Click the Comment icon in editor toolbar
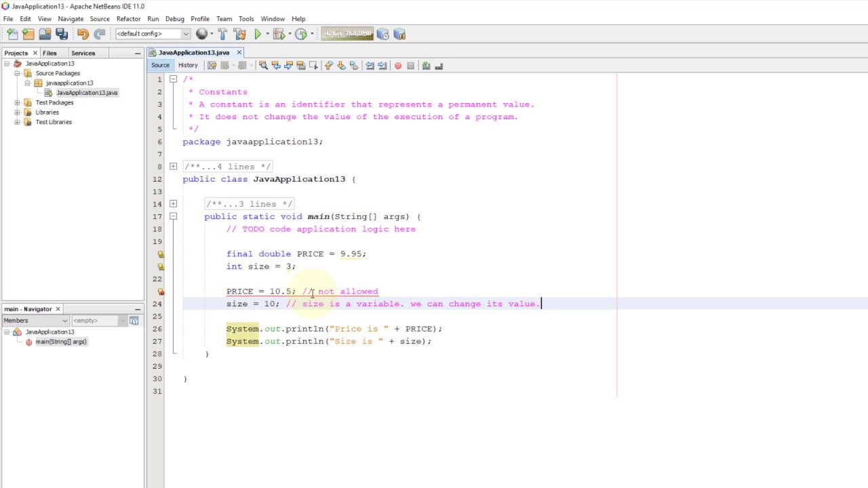 [426, 66]
